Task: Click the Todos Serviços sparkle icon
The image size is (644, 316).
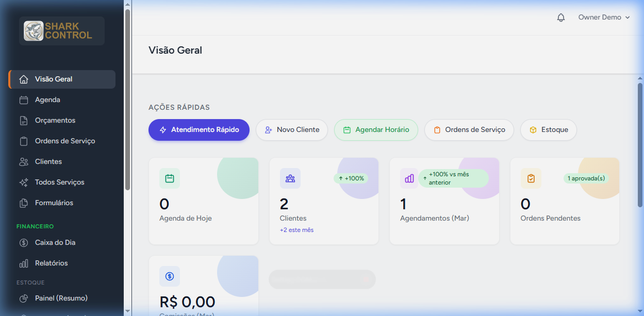Action: coord(24,182)
